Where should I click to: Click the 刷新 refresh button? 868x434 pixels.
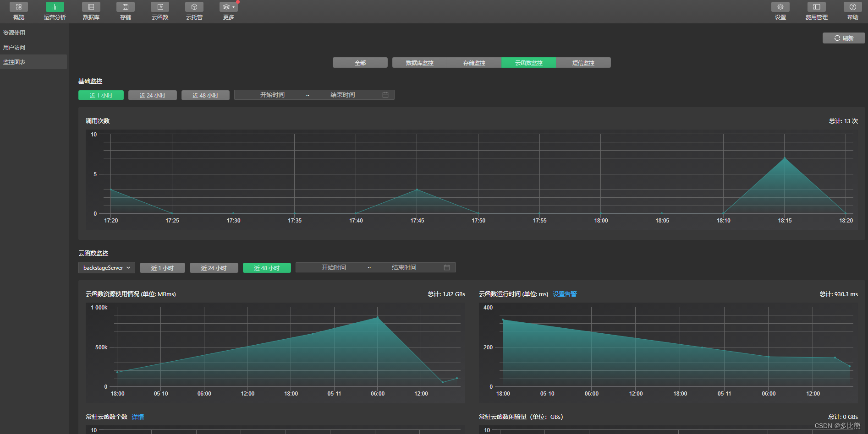[x=844, y=38]
